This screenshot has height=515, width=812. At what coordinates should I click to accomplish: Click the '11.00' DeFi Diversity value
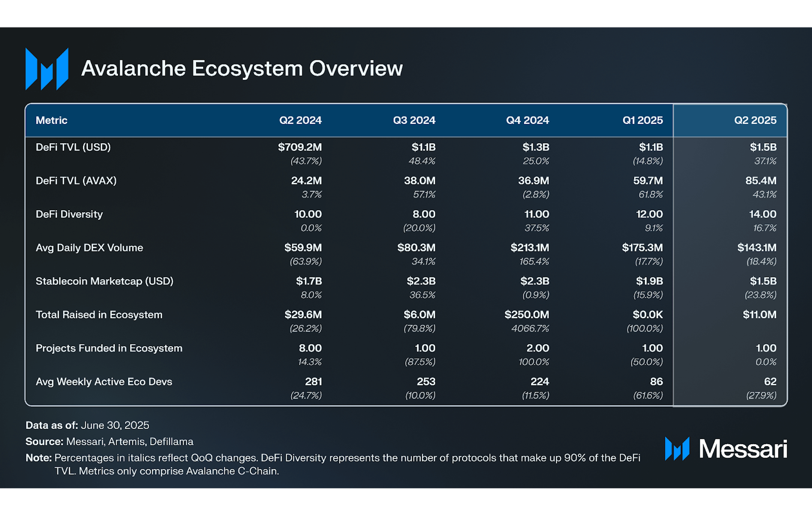point(537,214)
